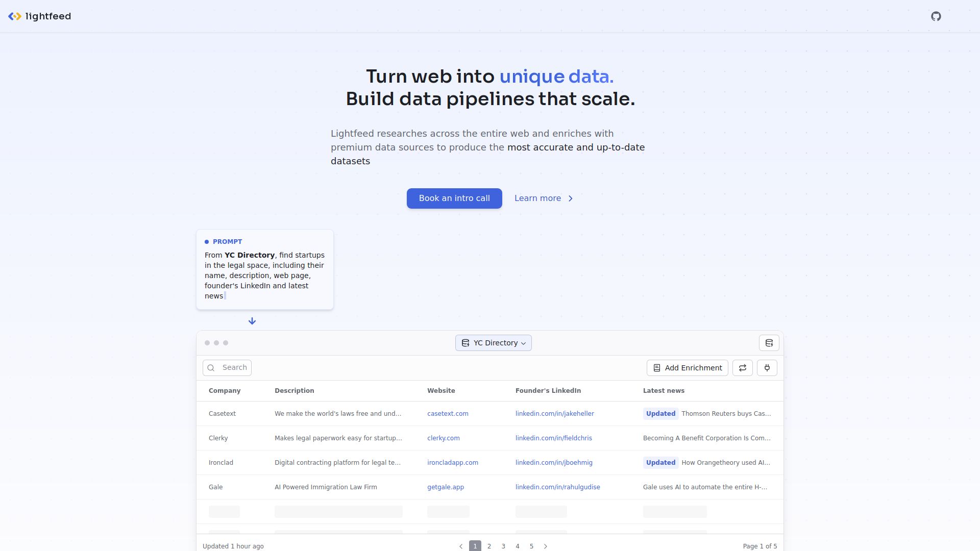The width and height of the screenshot is (980, 551).
Task: Click the magnifier icon in search box
Action: click(211, 368)
